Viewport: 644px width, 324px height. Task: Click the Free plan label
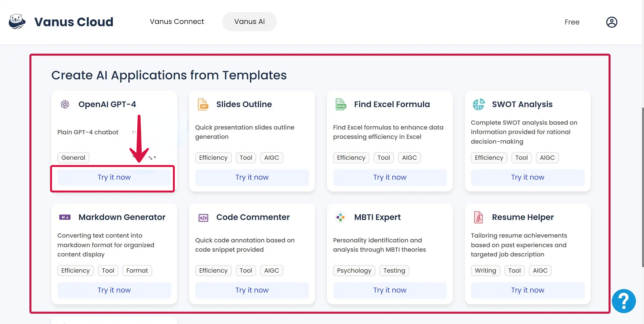572,22
